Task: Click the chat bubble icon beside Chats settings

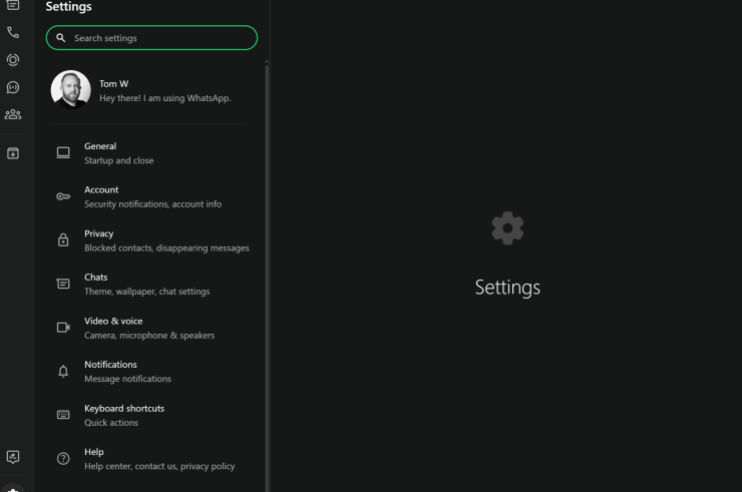Action: 63,283
